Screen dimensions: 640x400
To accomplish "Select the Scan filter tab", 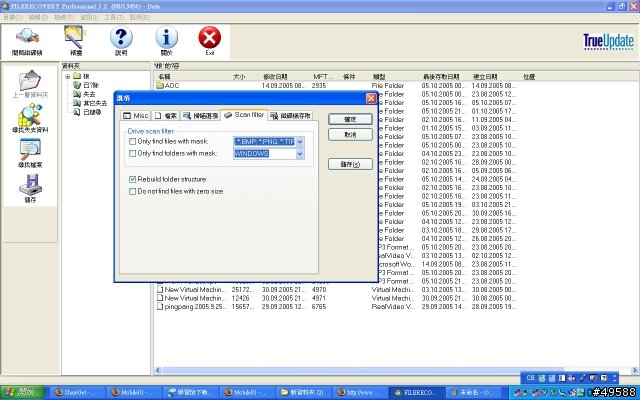I will coord(244,115).
